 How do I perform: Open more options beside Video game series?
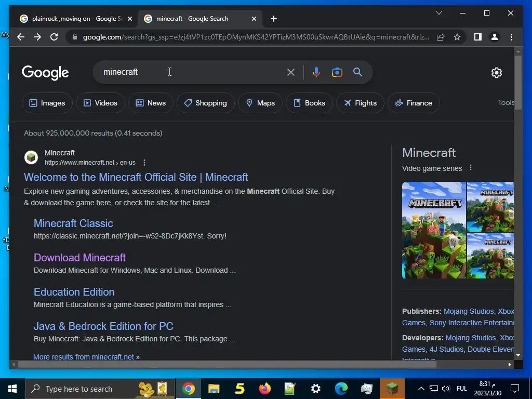pos(470,168)
